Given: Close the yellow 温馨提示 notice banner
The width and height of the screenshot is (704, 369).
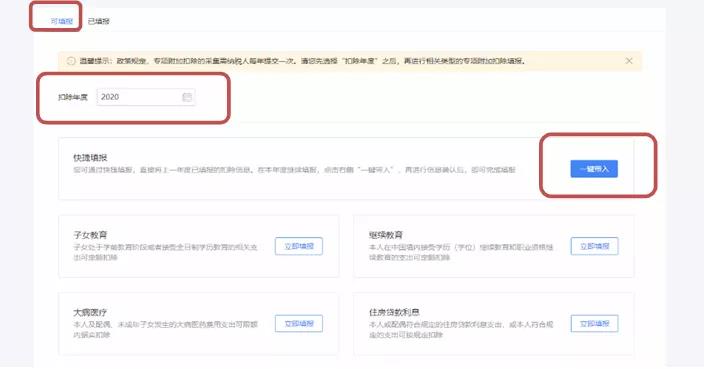Looking at the screenshot, I should click(629, 61).
